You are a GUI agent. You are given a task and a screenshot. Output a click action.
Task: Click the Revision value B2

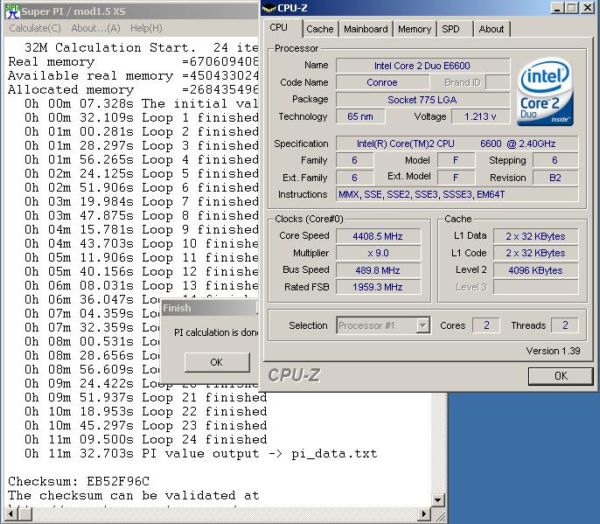[555, 178]
